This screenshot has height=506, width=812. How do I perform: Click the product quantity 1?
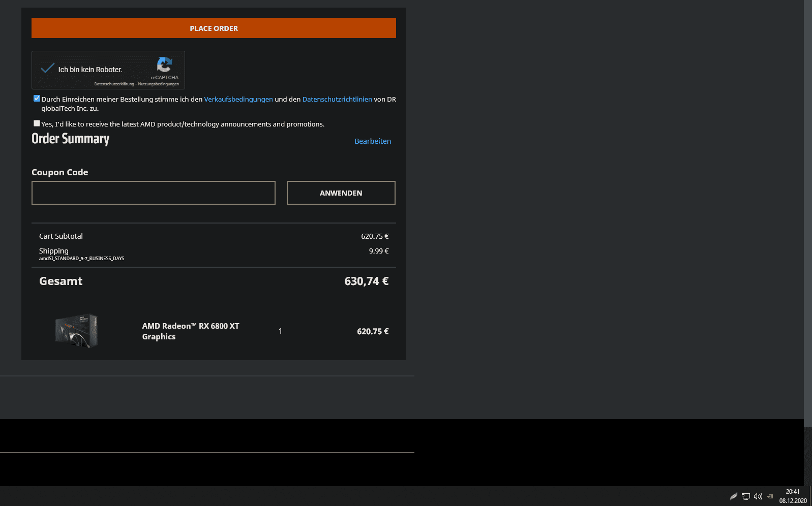[x=280, y=331]
